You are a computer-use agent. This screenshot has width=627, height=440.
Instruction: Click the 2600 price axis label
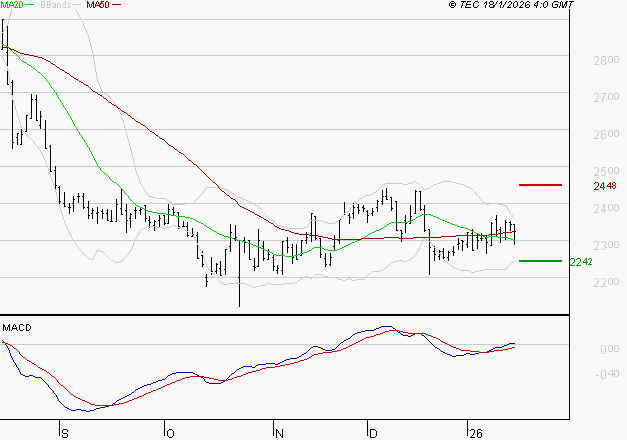(606, 134)
